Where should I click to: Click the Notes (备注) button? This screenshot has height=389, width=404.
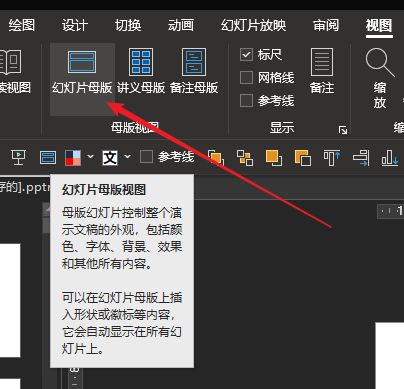pyautogui.click(x=322, y=71)
